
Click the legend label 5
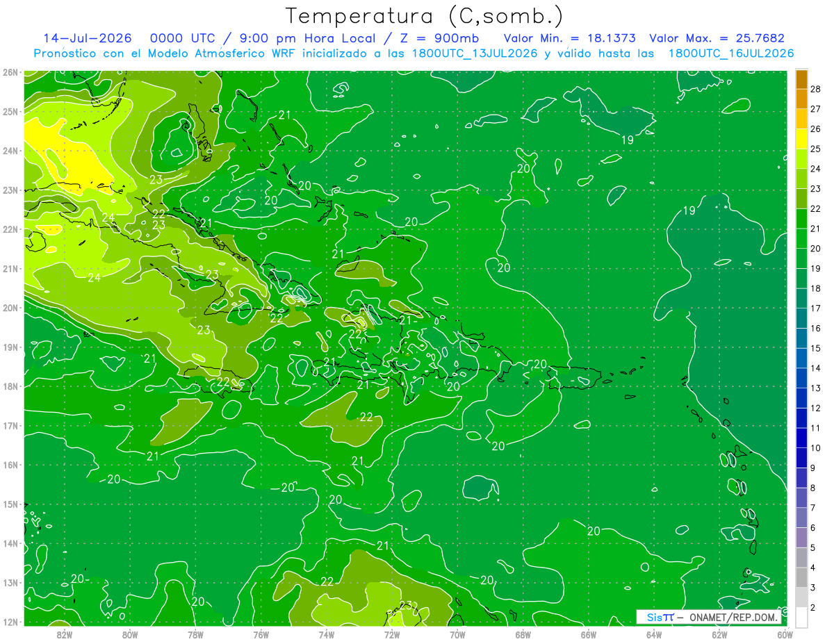(813, 548)
